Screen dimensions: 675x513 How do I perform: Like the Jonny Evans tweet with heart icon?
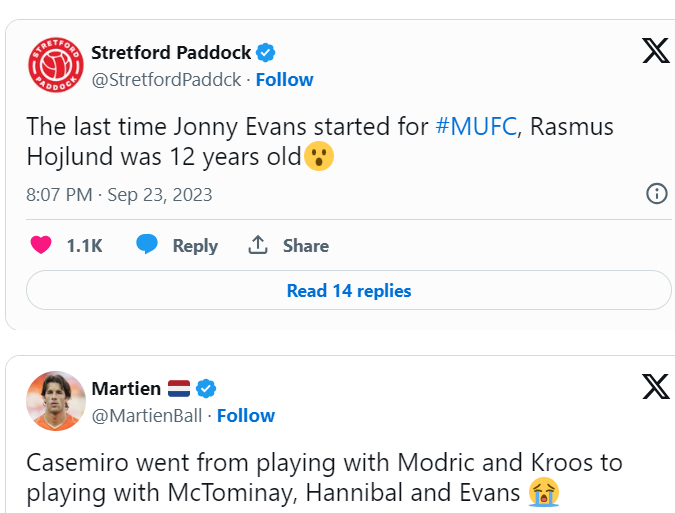[x=41, y=245]
